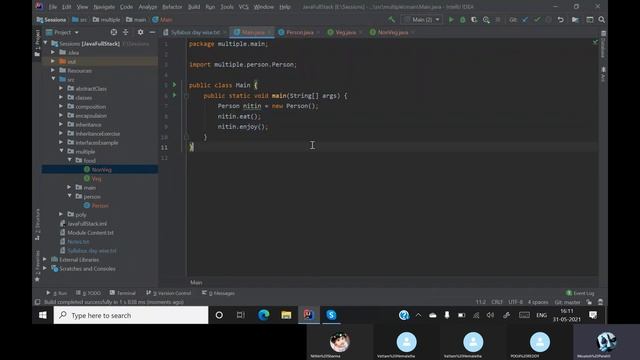The height and width of the screenshot is (360, 640).
Task: Expand Scratches and Consoles node
Action: coord(45,268)
